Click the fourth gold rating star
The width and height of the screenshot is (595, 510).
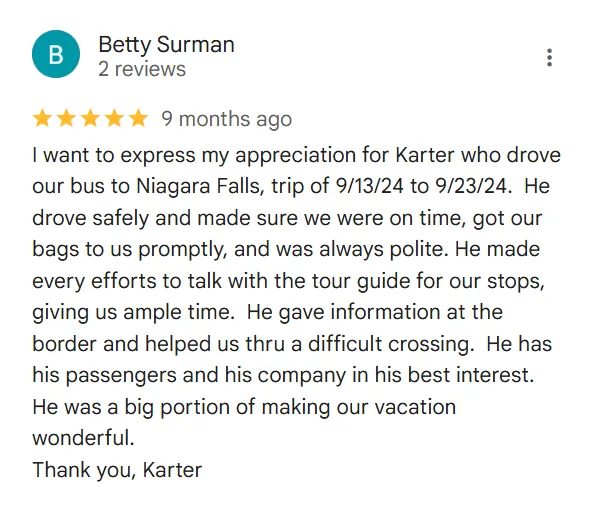coord(114,118)
